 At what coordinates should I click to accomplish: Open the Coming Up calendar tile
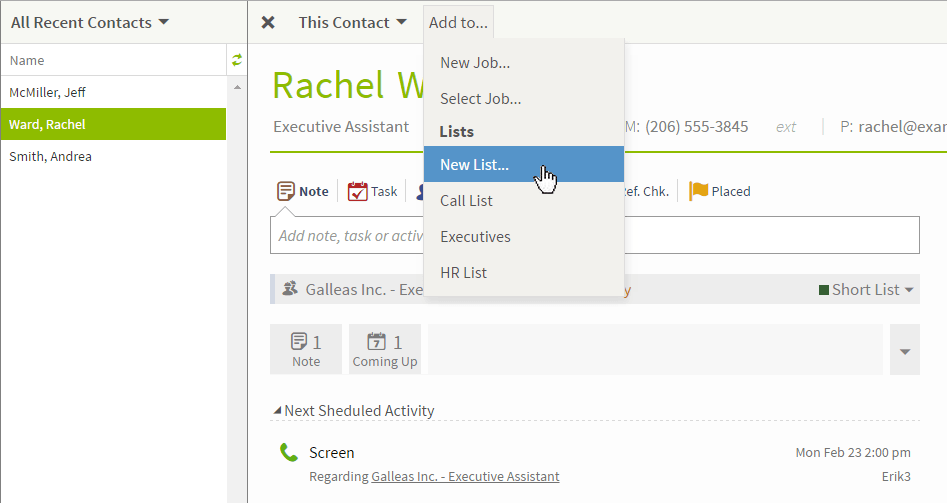click(x=385, y=350)
